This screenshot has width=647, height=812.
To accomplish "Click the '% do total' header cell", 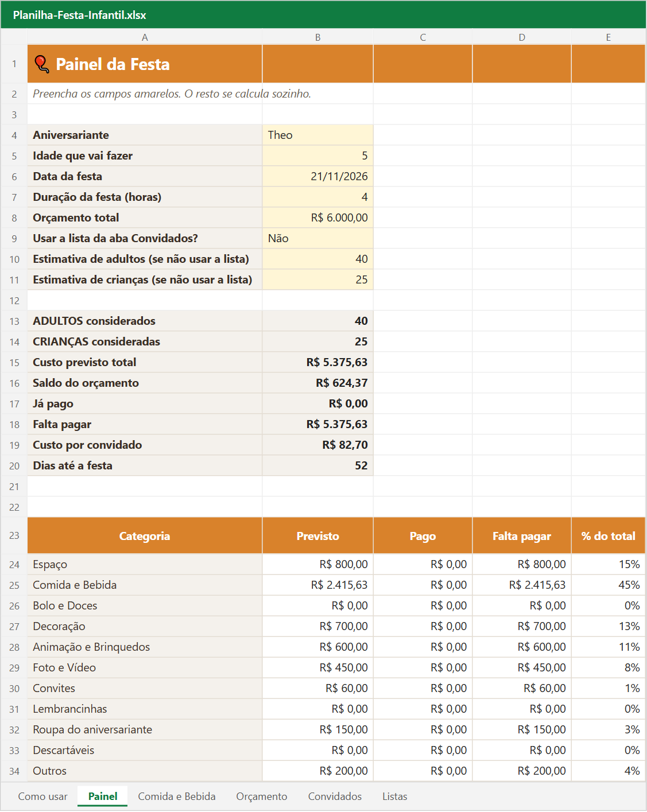I will click(x=609, y=536).
